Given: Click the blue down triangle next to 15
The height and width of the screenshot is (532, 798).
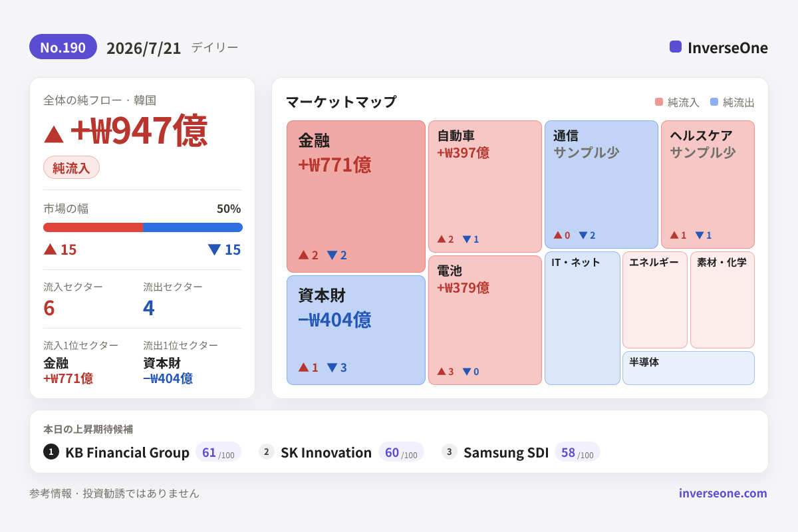Looking at the screenshot, I should pos(214,249).
